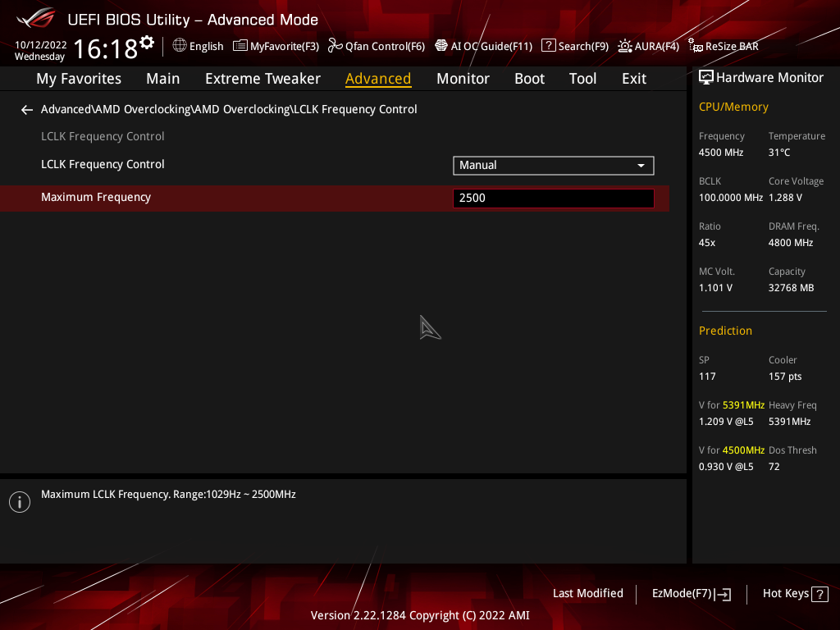The width and height of the screenshot is (840, 630).
Task: Click 0.930 V @L5 value
Action: tap(726, 467)
